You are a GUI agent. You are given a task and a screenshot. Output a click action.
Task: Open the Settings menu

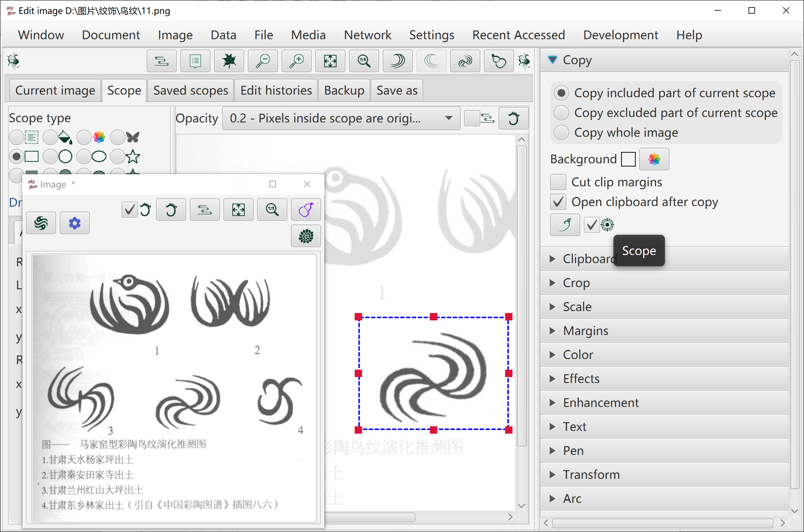coord(432,35)
